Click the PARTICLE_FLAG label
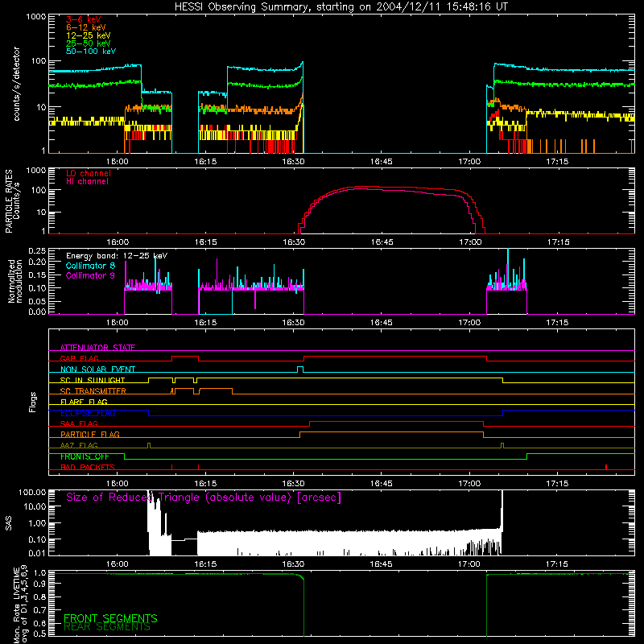644x644 pixels. [90, 434]
